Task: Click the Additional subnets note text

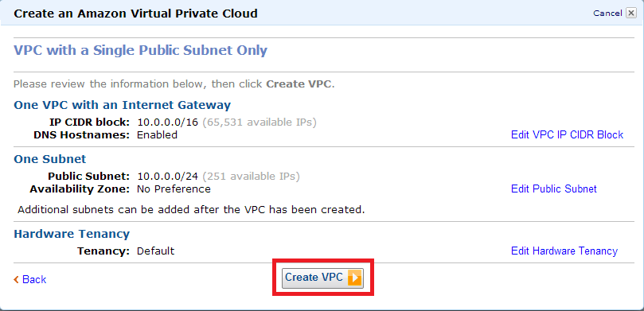Action: [x=191, y=210]
